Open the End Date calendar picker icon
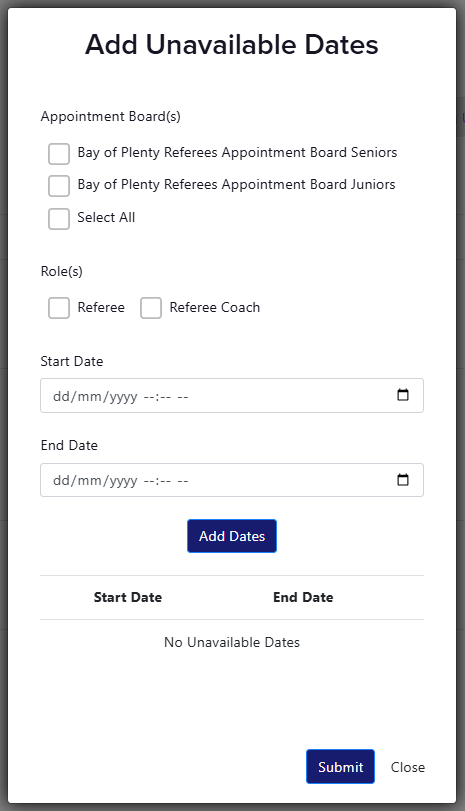Viewport: 465px width, 811px height. (402, 479)
